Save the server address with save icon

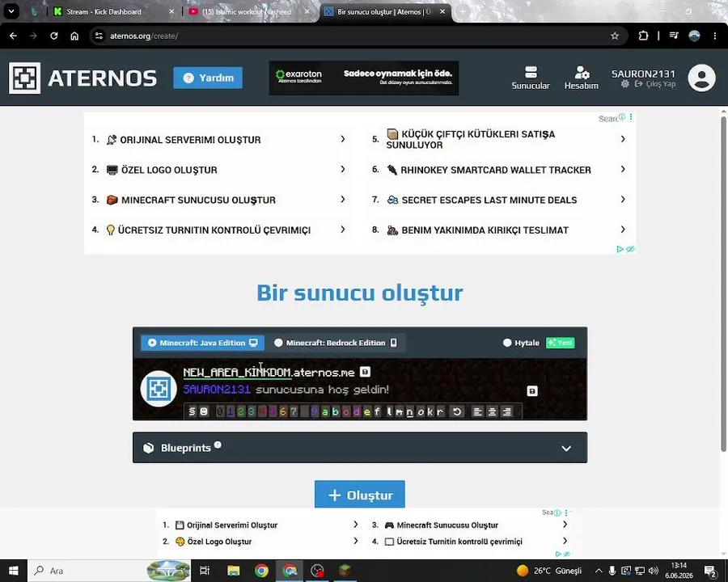pyautogui.click(x=366, y=372)
